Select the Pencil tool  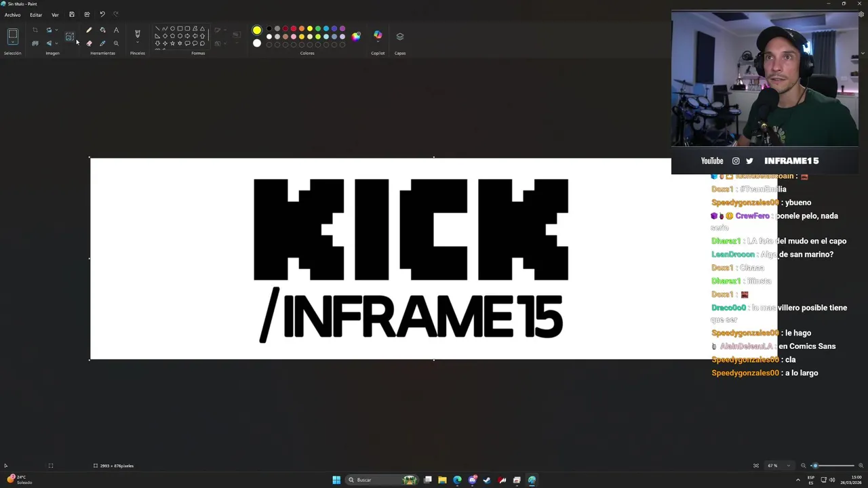[89, 30]
